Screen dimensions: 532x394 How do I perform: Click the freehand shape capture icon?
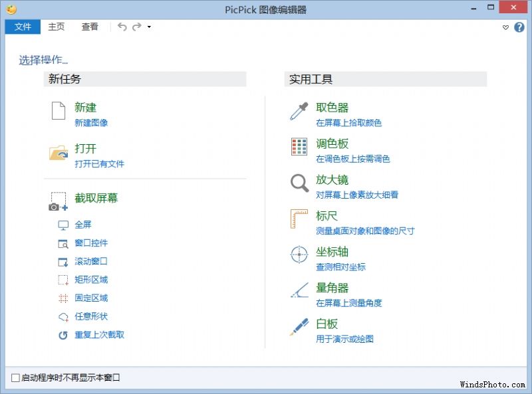[x=63, y=317]
